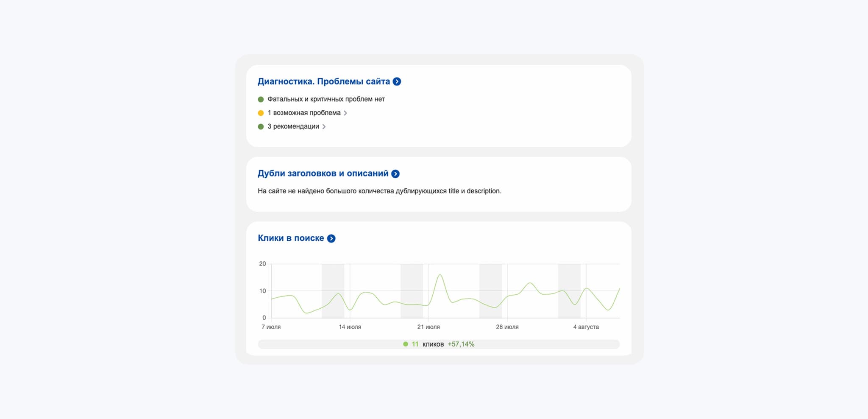Click the 14 июля axis label
Image resolution: width=868 pixels, height=419 pixels.
point(350,327)
